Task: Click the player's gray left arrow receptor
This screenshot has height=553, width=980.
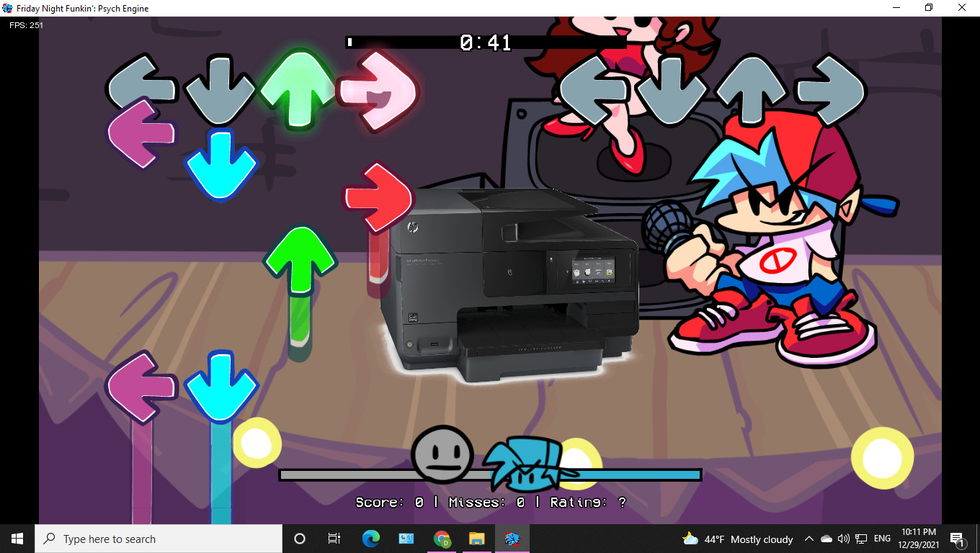Action: (x=594, y=90)
